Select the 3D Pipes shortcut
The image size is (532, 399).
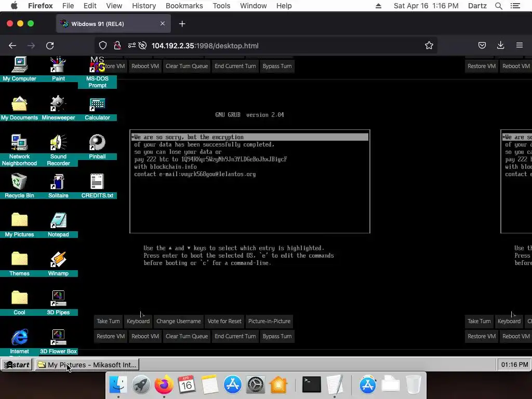[x=58, y=303]
